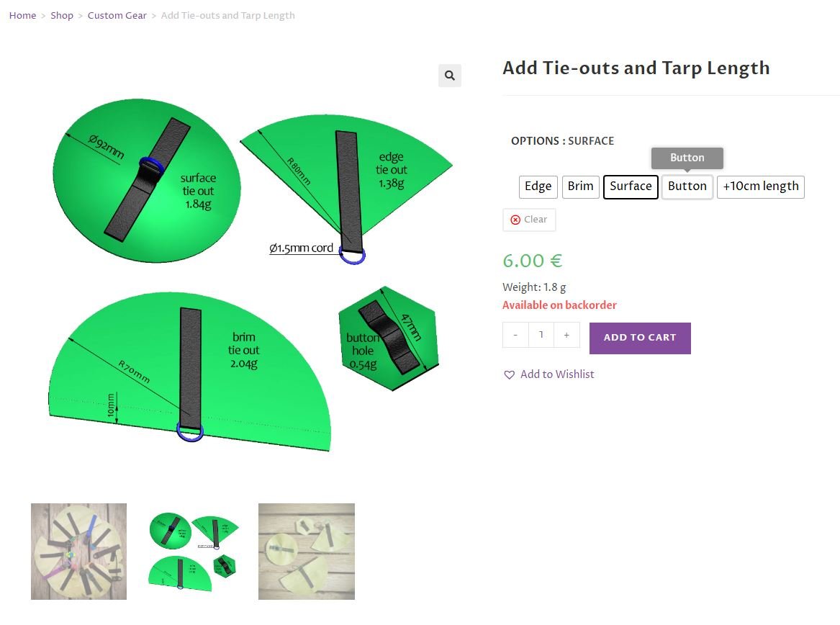
Task: Increase quantity with plus button
Action: point(566,335)
